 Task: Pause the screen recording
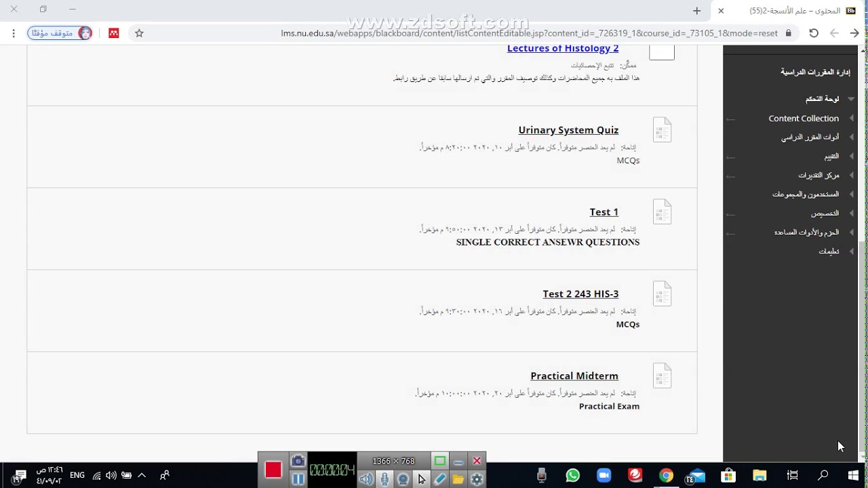[298, 479]
